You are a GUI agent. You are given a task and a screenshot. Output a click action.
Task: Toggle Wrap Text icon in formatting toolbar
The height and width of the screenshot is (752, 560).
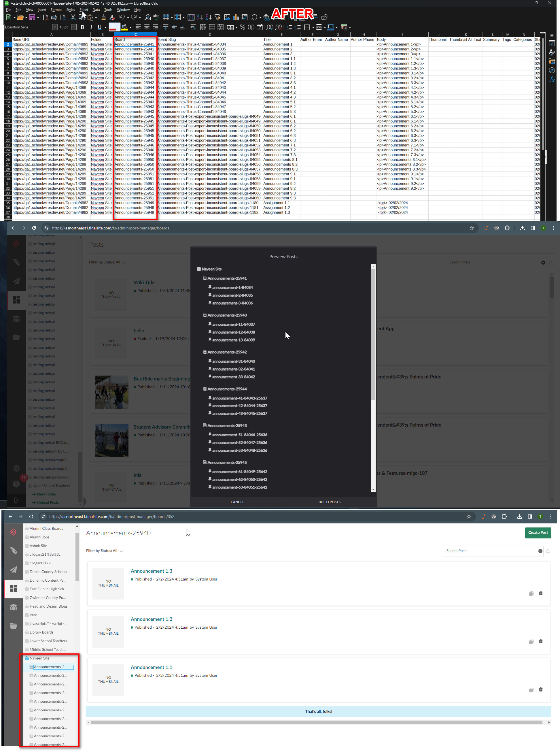click(x=193, y=27)
